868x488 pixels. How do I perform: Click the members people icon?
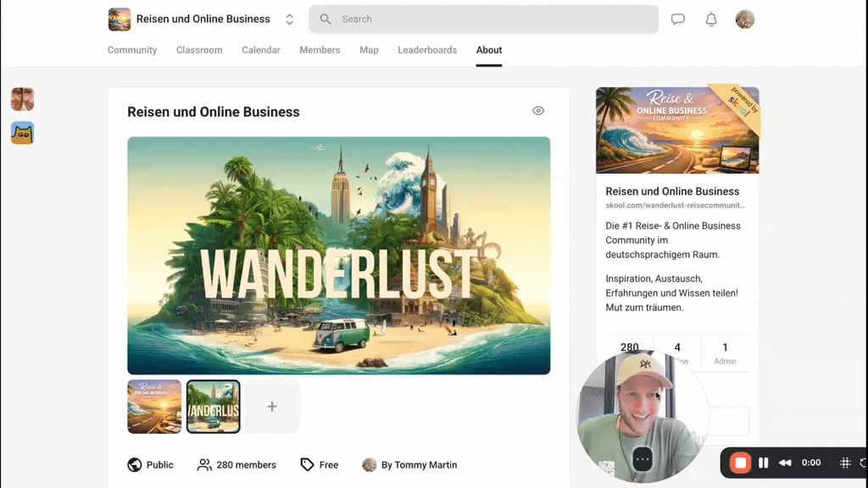pyautogui.click(x=204, y=465)
